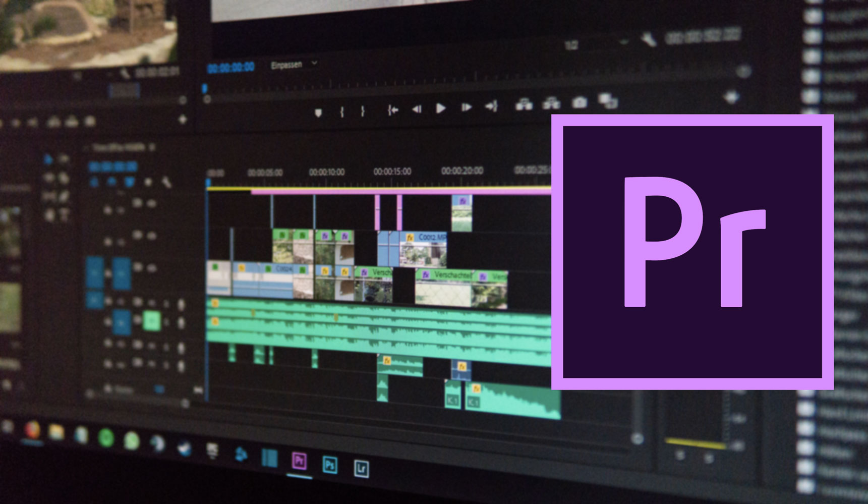Image resolution: width=868 pixels, height=504 pixels.
Task: Open the Timeline panel menu chevron
Action: (151, 147)
